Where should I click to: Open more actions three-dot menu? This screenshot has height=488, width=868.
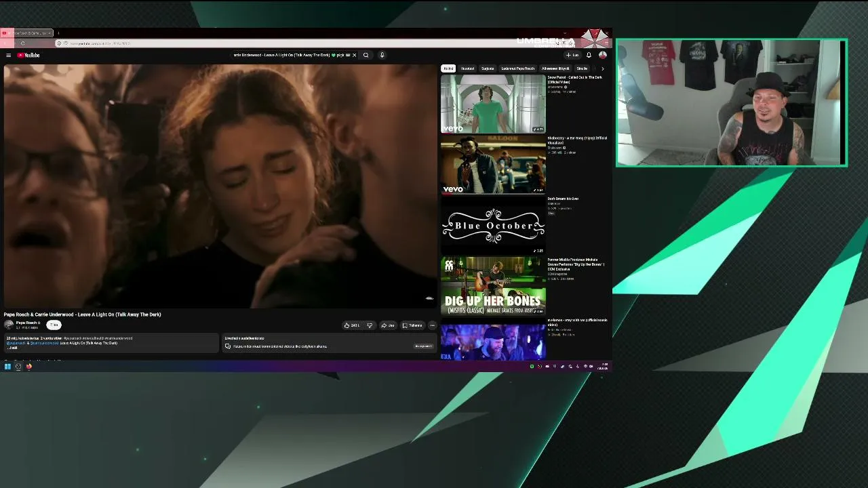(x=432, y=325)
